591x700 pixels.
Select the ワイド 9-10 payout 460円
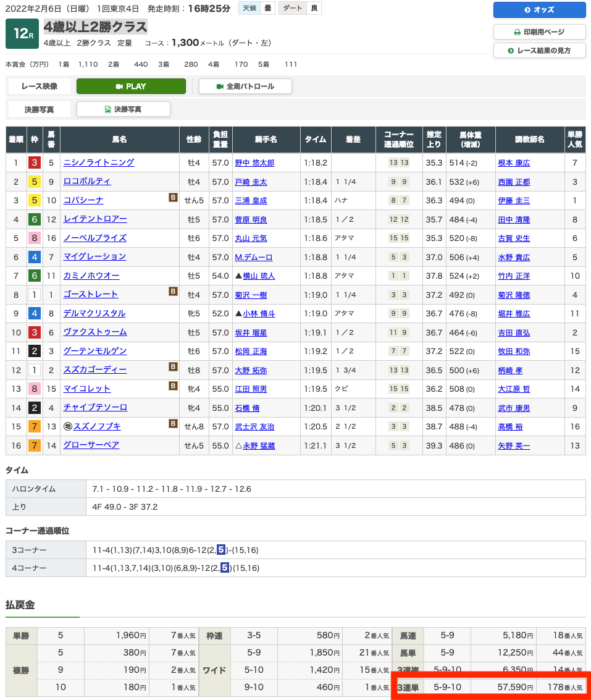[328, 687]
